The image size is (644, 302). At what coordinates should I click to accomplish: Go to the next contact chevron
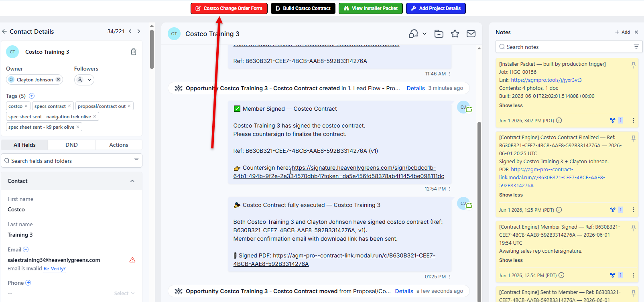pyautogui.click(x=139, y=31)
